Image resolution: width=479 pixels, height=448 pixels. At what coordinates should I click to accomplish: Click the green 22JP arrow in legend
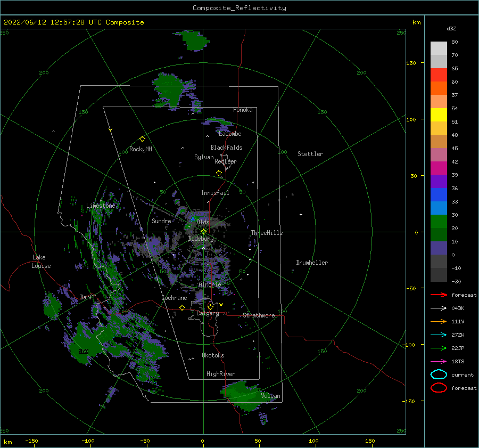[x=439, y=348]
